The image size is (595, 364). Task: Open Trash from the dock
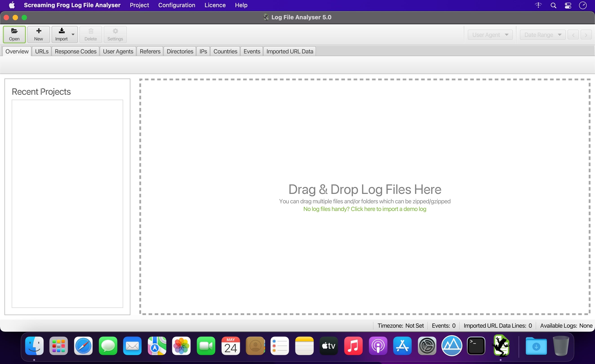click(x=561, y=346)
